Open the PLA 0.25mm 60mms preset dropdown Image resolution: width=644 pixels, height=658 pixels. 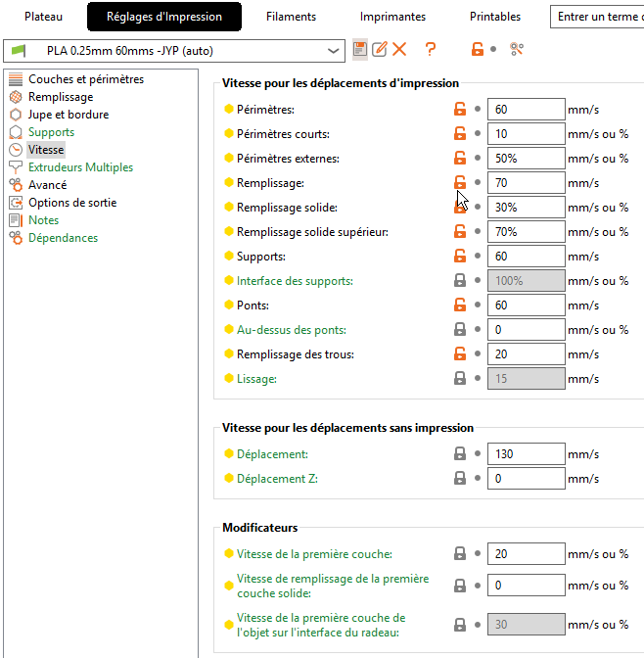(174, 51)
